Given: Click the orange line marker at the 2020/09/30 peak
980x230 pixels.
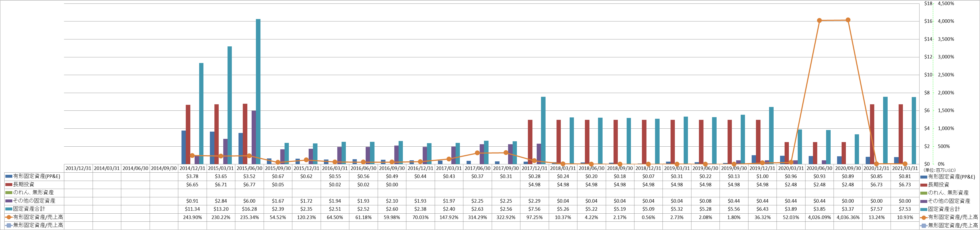Looking at the screenshot, I should click(848, 20).
